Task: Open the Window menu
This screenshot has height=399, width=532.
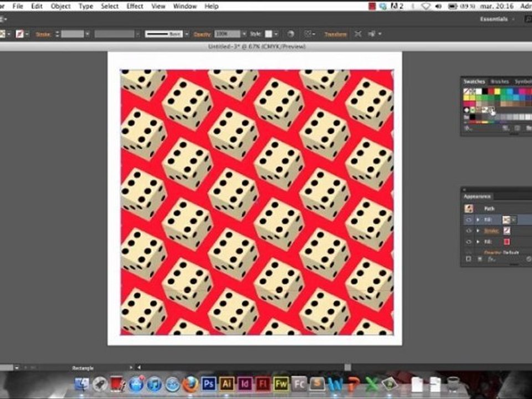Action: coord(185,6)
